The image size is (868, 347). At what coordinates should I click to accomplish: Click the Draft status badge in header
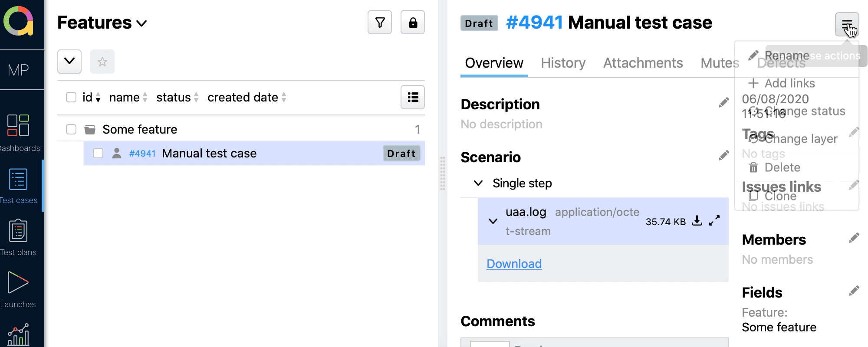(479, 23)
